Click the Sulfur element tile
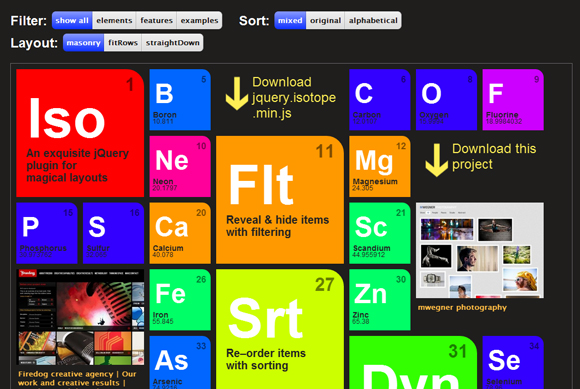 114,233
